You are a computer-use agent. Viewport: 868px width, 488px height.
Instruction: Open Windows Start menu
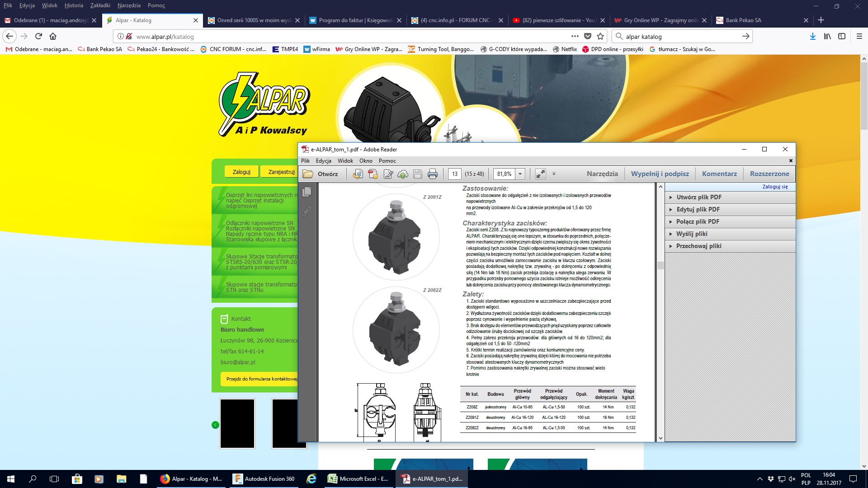coord(11,479)
